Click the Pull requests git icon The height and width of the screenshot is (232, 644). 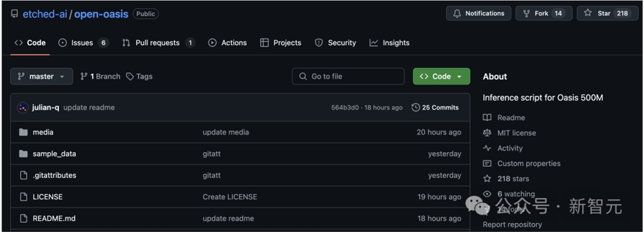coord(126,43)
